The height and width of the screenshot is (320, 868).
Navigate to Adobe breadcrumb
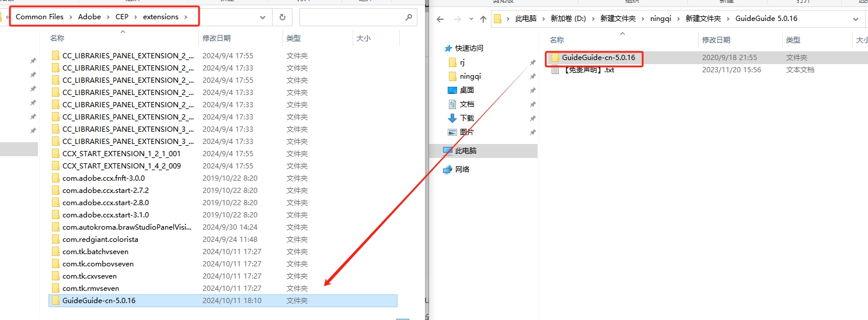[89, 17]
